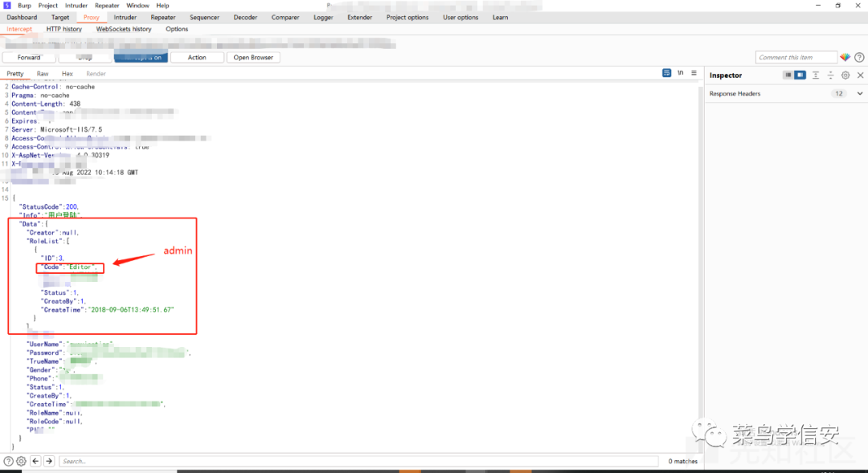Switch to the Repeater tool tab
Viewport: 868px width, 473px height.
pyautogui.click(x=163, y=17)
